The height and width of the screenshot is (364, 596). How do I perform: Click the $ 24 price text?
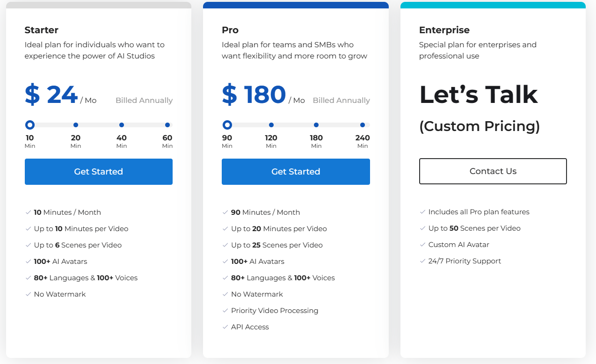[51, 95]
